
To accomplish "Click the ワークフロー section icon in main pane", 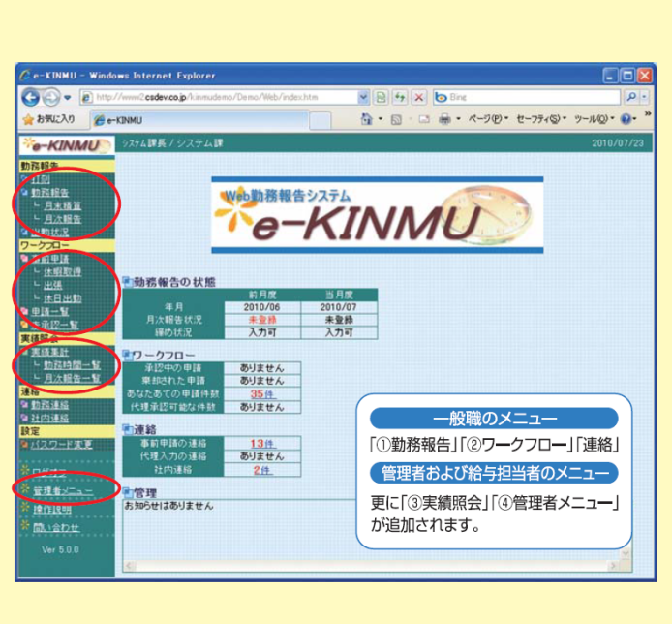I will click(x=127, y=355).
